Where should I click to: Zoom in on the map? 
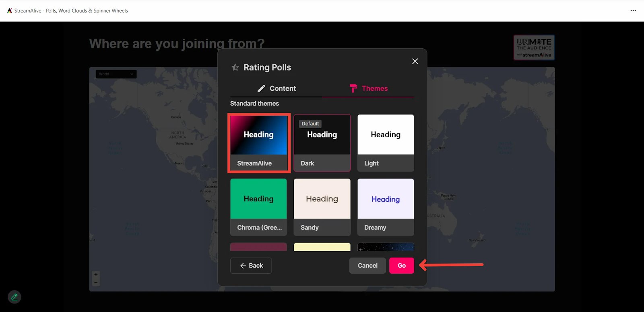point(96,275)
